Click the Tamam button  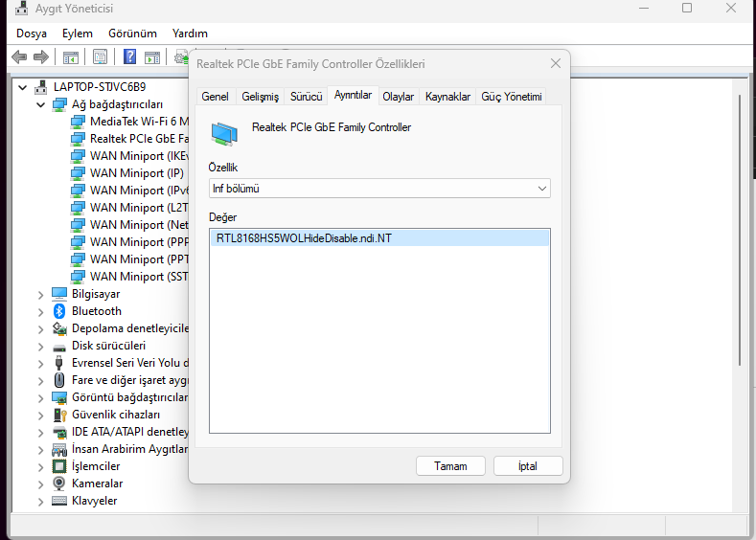(450, 466)
